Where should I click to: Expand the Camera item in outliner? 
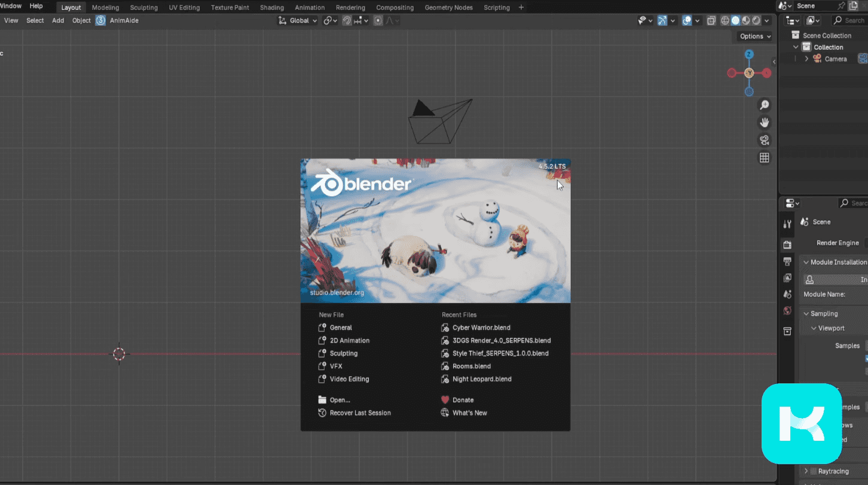(x=806, y=59)
